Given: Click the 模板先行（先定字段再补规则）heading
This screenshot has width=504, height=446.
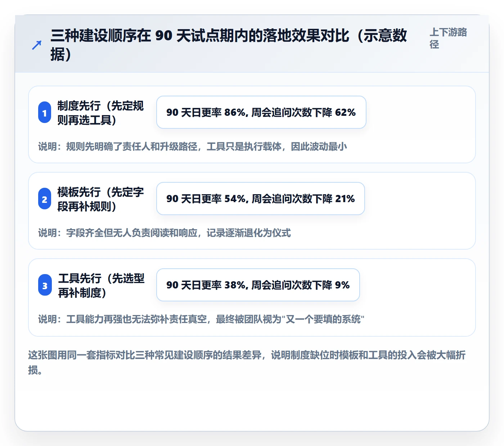Looking at the screenshot, I should [100, 199].
